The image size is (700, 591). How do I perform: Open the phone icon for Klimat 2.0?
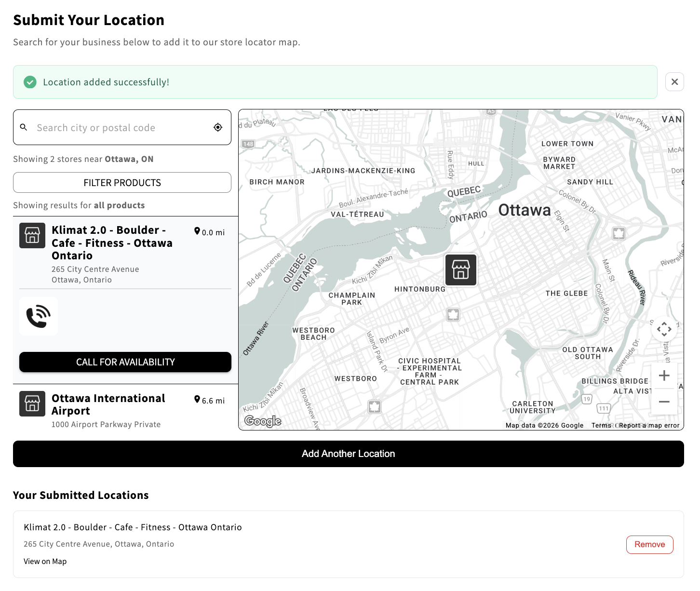tap(39, 316)
